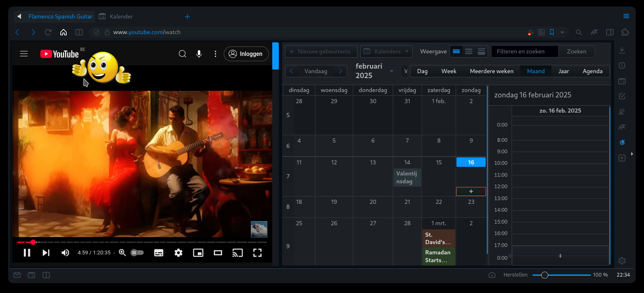Open the address bar dropdown arrow

(562, 32)
